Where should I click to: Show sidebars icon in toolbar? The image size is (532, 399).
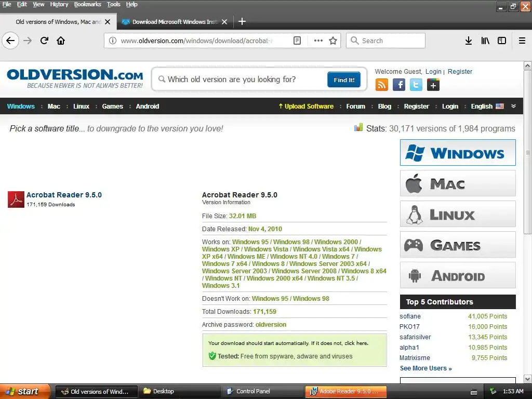[502, 41]
